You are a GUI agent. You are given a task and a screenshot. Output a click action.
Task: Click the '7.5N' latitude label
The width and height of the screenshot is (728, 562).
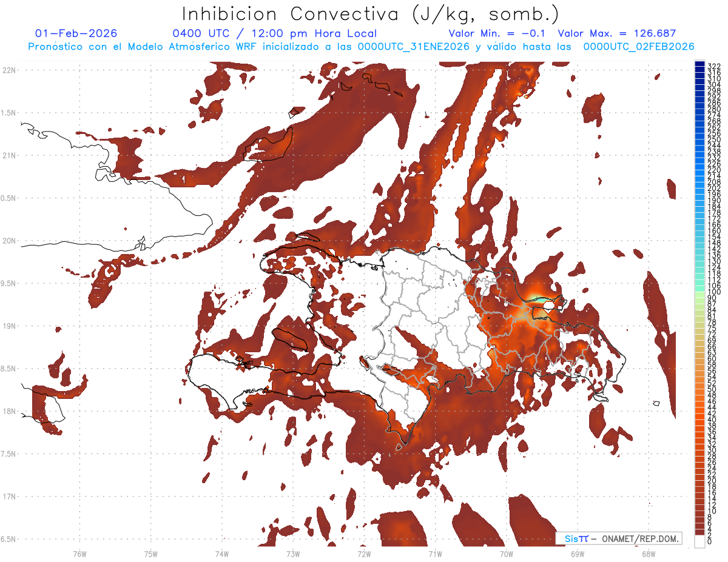point(9,453)
